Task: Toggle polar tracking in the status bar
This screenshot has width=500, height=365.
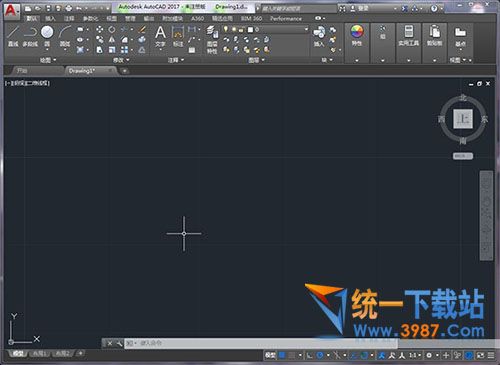Action: tap(320, 355)
